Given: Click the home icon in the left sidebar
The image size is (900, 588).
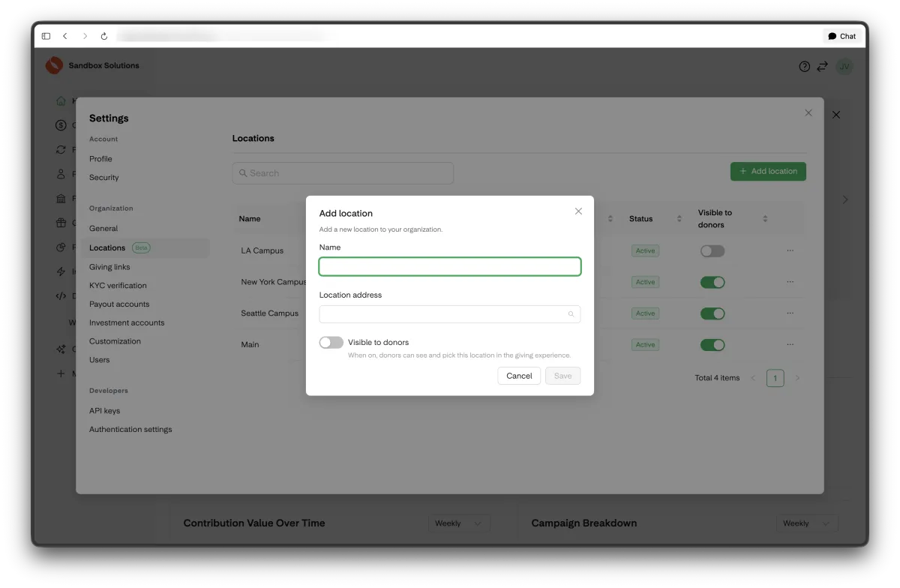Looking at the screenshot, I should click(x=61, y=101).
